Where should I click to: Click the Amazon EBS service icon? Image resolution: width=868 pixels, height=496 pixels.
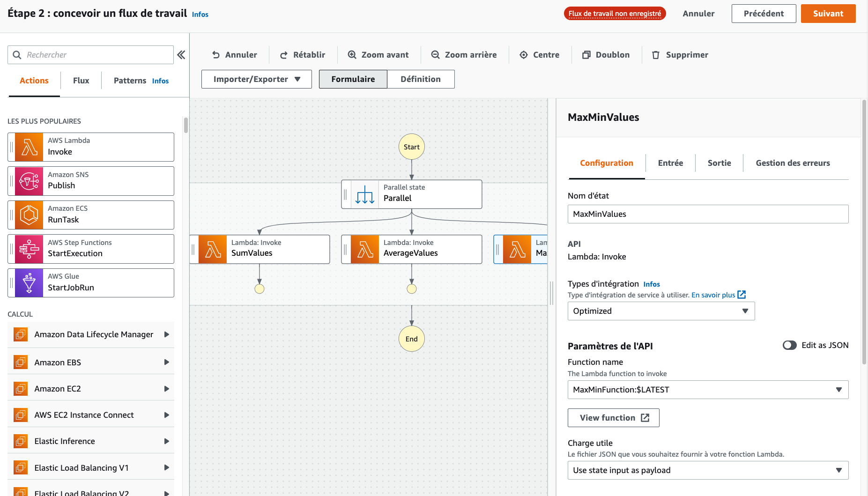coord(21,363)
